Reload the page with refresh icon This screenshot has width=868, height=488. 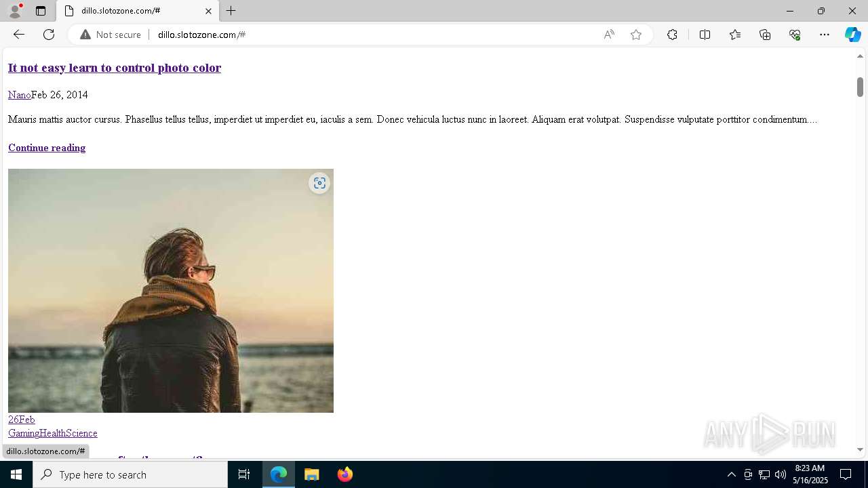[x=49, y=35]
